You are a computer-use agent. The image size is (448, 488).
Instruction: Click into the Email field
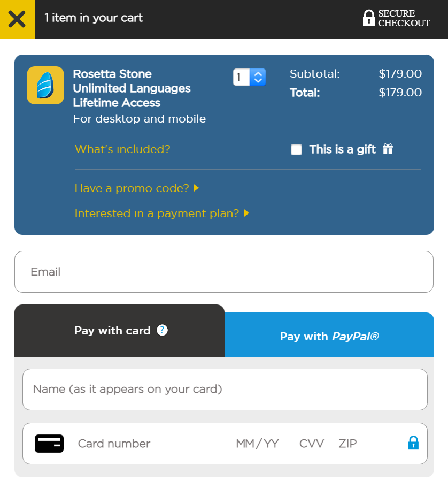(x=223, y=272)
